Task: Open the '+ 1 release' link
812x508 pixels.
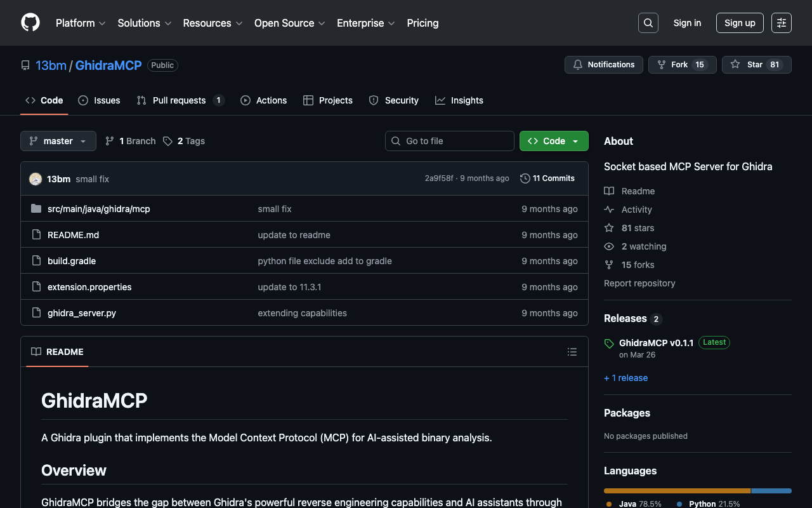Action: 625,378
